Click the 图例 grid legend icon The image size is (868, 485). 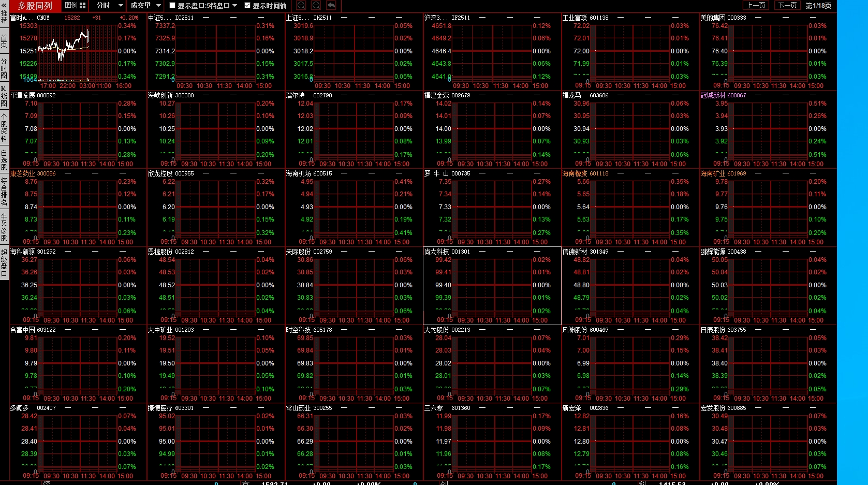coord(82,6)
